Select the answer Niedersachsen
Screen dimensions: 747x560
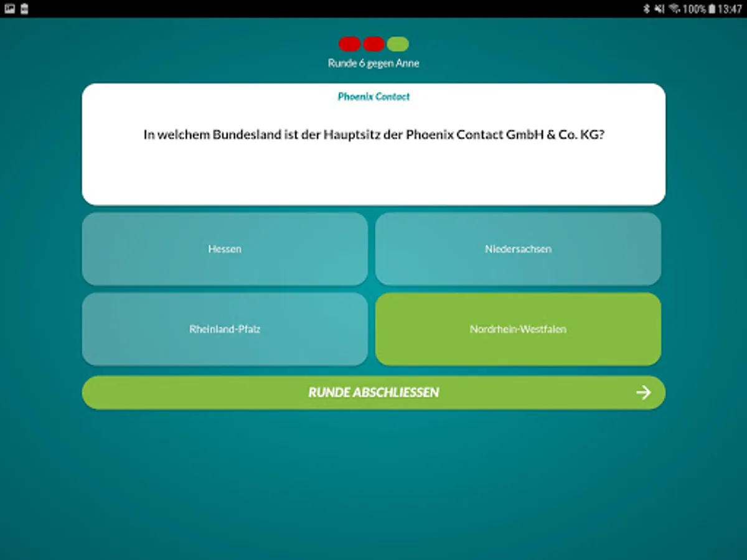click(518, 249)
